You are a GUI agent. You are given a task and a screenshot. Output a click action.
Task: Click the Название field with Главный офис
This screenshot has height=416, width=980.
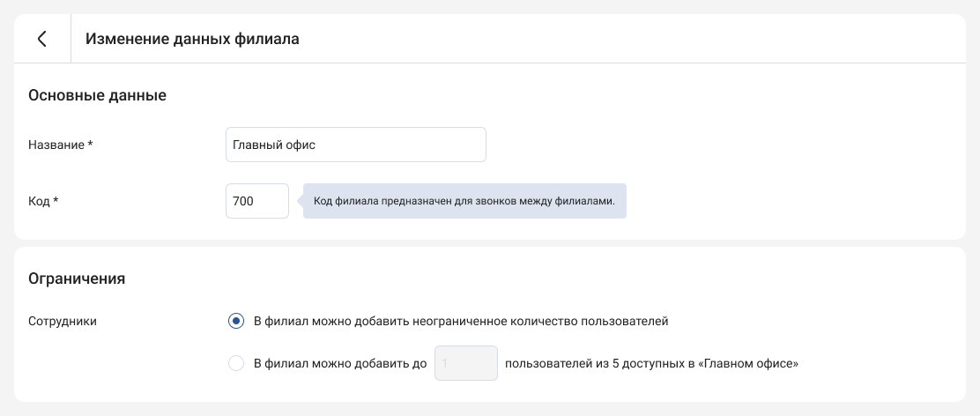point(356,145)
